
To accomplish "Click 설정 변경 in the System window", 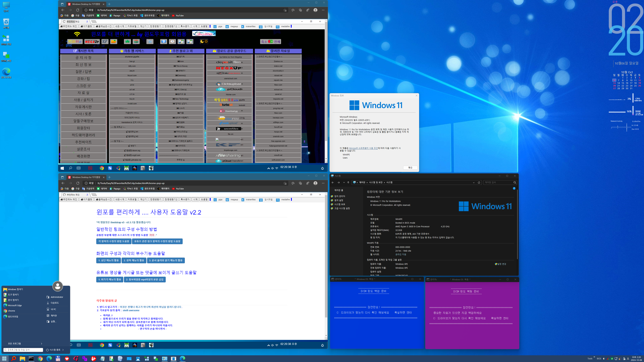I will click(x=500, y=264).
